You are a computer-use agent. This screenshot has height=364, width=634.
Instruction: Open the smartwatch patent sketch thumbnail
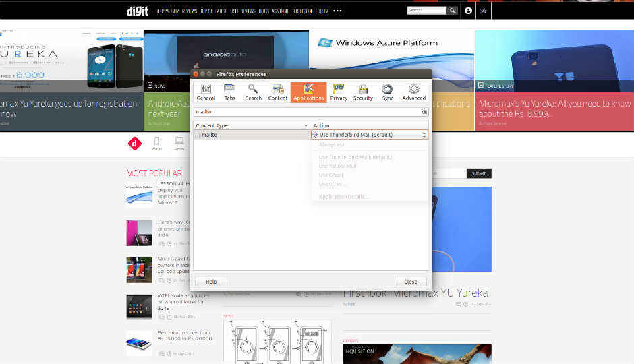click(x=277, y=342)
